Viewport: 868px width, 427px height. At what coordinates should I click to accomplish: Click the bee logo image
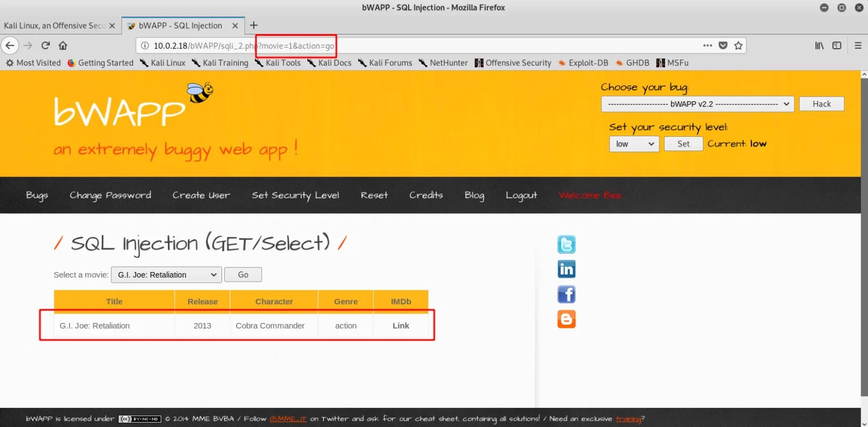pos(200,92)
